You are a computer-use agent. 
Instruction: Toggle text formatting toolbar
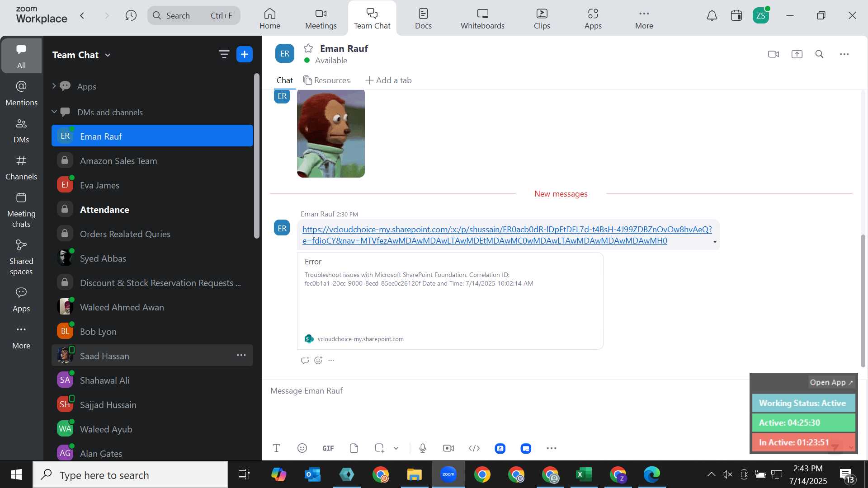(x=276, y=448)
